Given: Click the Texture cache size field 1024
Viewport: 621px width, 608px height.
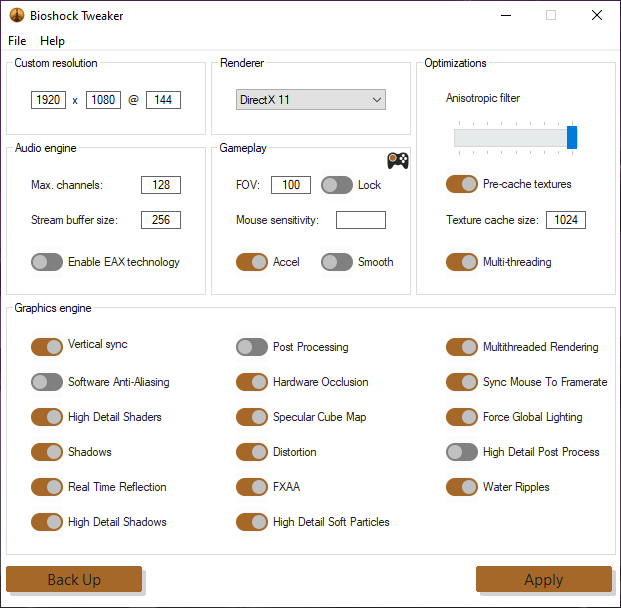Looking at the screenshot, I should pyautogui.click(x=566, y=220).
